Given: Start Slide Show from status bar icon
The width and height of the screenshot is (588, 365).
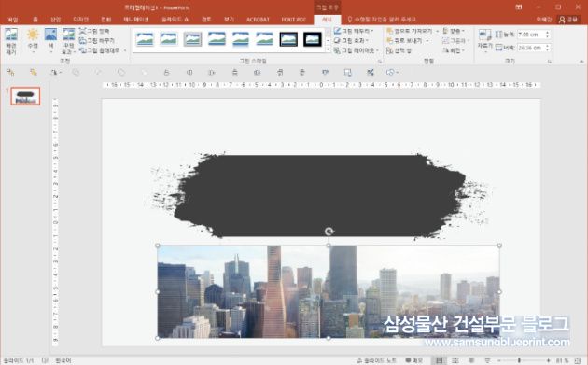Looking at the screenshot, I should [487, 360].
